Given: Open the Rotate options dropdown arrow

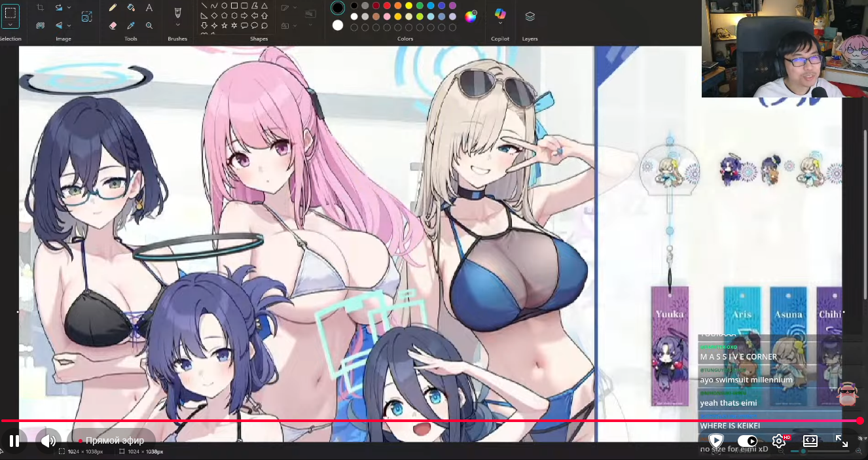Looking at the screenshot, I should [x=69, y=8].
